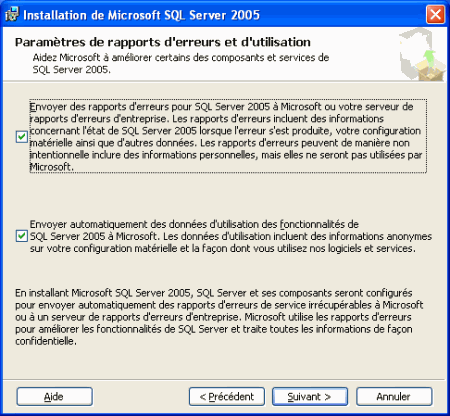The width and height of the screenshot is (450, 416).
Task: Continue with the Suivant button
Action: [x=310, y=396]
